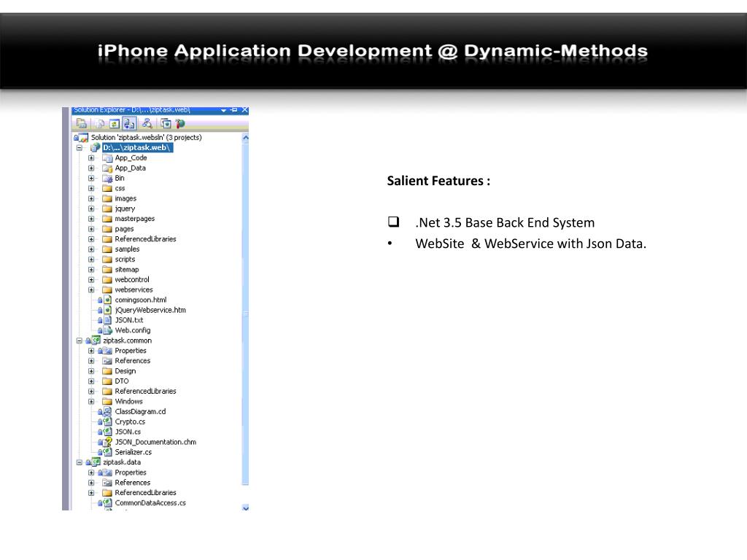This screenshot has height=560, width=747.
Task: Expand the samples folder
Action: [91, 249]
